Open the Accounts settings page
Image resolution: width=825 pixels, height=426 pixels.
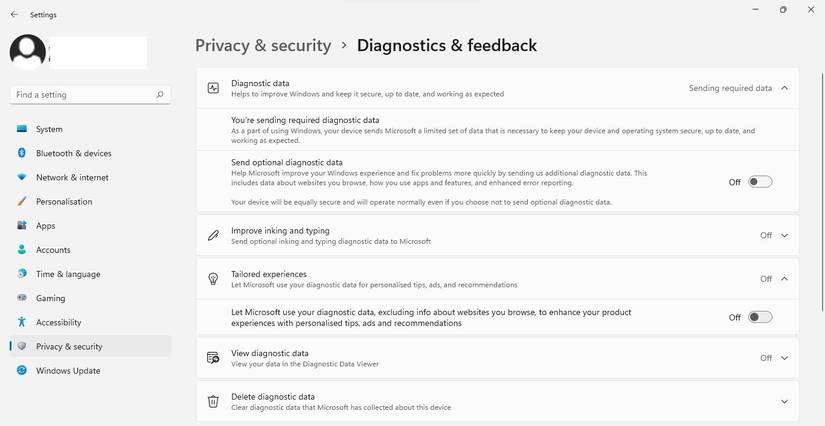point(53,250)
